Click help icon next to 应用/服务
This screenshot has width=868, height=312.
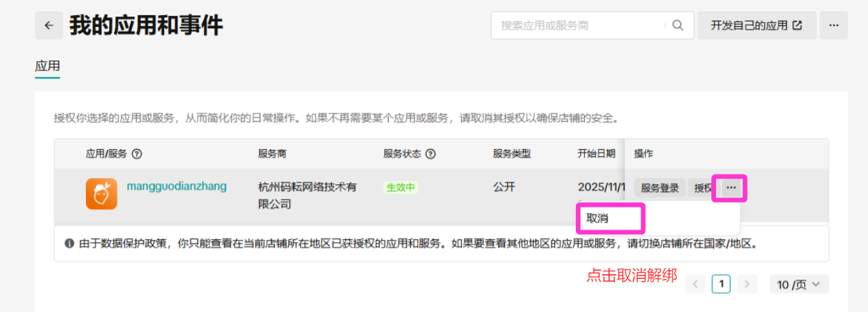137,154
